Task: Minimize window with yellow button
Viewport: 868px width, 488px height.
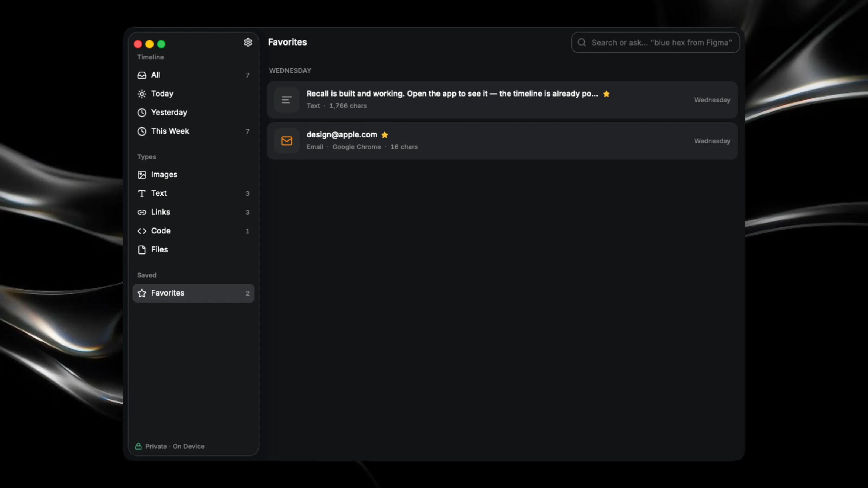Action: (x=150, y=44)
